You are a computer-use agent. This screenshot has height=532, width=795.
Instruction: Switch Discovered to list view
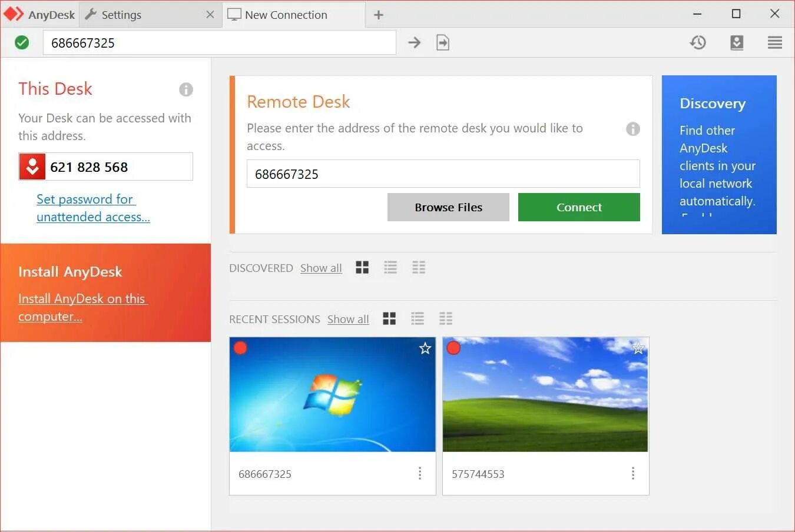coord(390,268)
